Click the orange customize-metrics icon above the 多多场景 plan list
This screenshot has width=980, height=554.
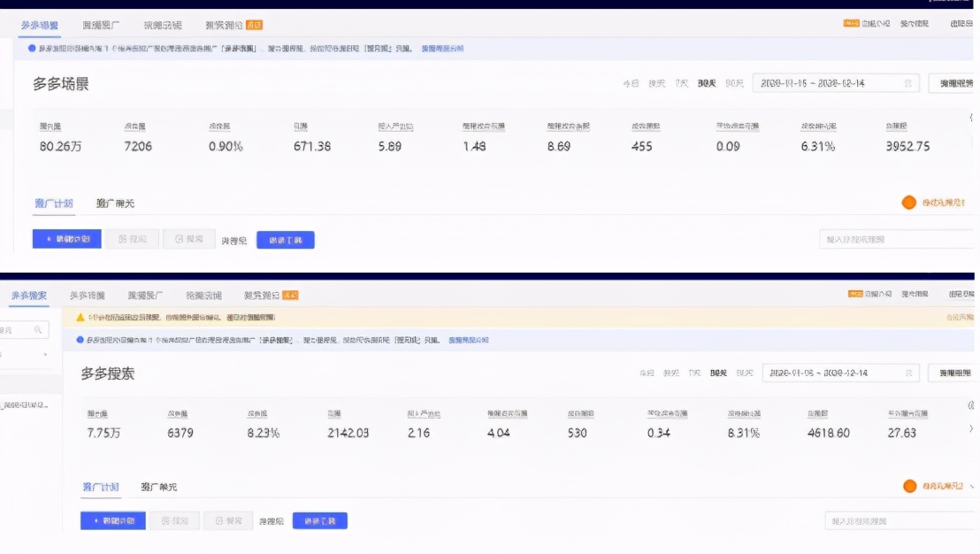click(x=908, y=202)
